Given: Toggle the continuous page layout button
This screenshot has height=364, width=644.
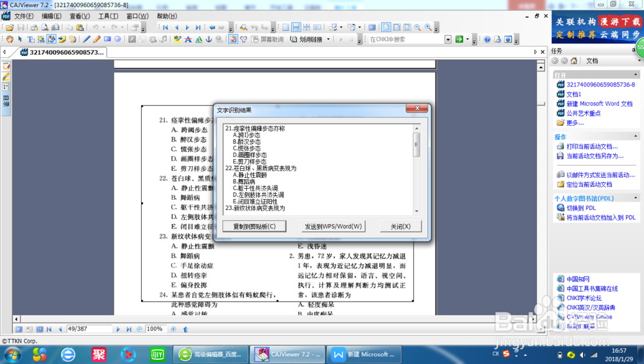Looking at the screenshot, I should click(296, 28).
